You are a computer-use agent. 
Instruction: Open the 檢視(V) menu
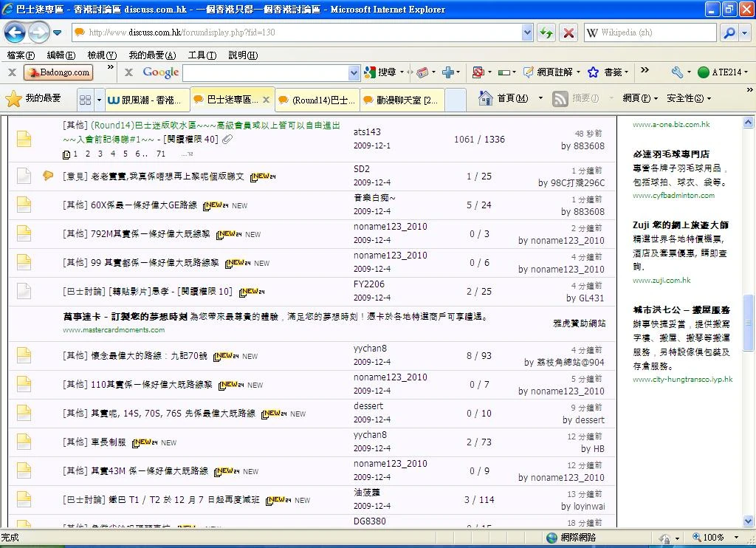click(102, 55)
